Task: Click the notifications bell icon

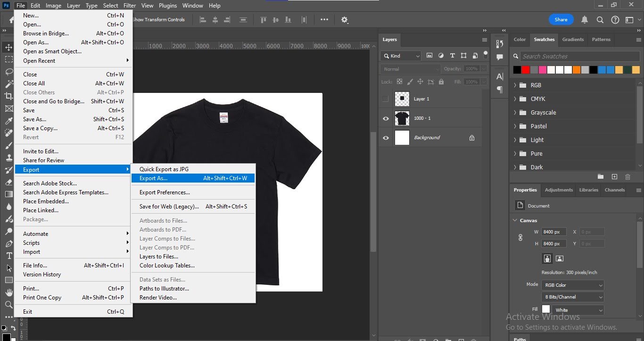Action: pyautogui.click(x=585, y=20)
